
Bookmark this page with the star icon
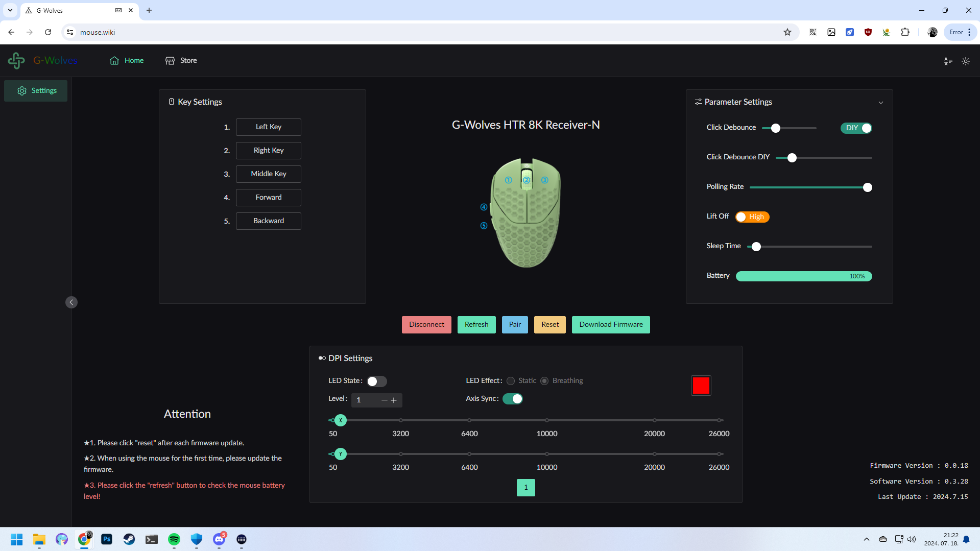pyautogui.click(x=787, y=32)
